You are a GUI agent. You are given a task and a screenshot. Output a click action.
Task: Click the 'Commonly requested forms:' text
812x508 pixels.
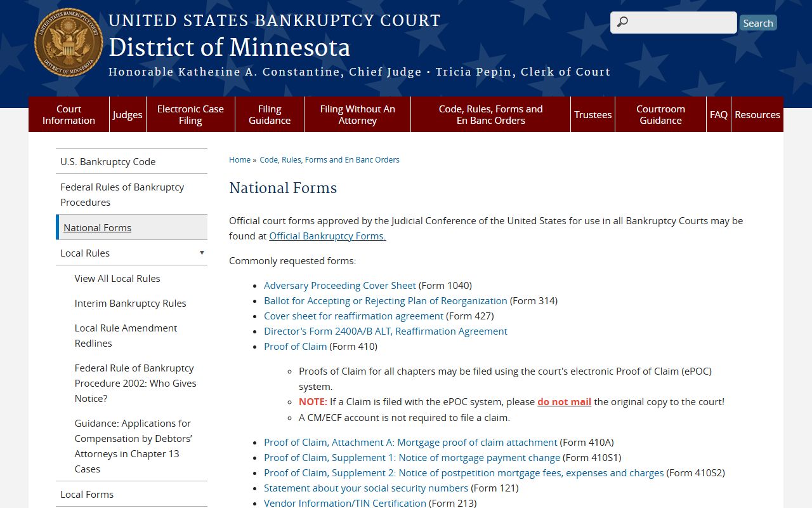(x=292, y=260)
